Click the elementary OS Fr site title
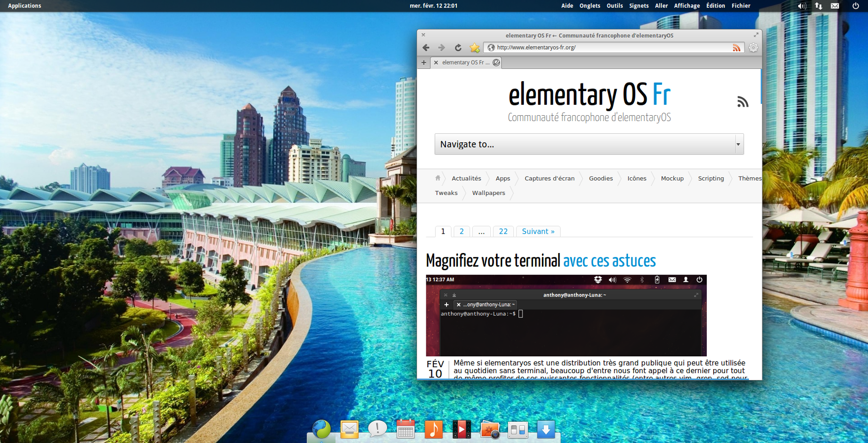 pos(589,95)
